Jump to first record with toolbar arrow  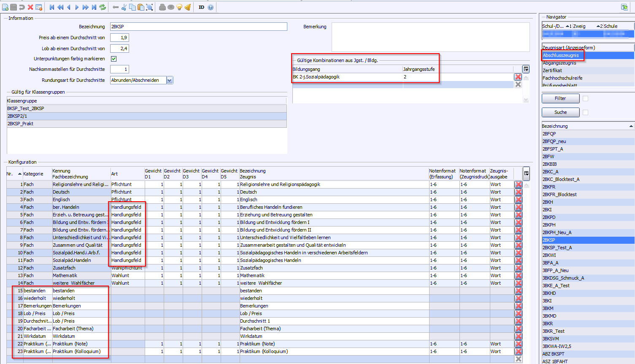[x=52, y=7]
